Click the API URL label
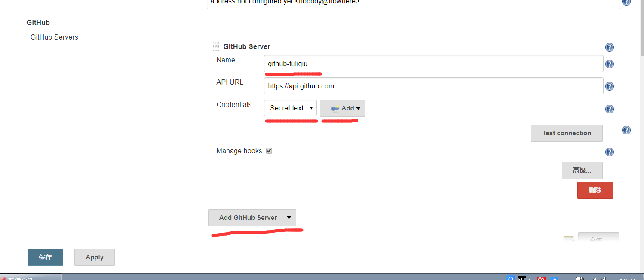The width and height of the screenshot is (644, 280). pyautogui.click(x=230, y=82)
